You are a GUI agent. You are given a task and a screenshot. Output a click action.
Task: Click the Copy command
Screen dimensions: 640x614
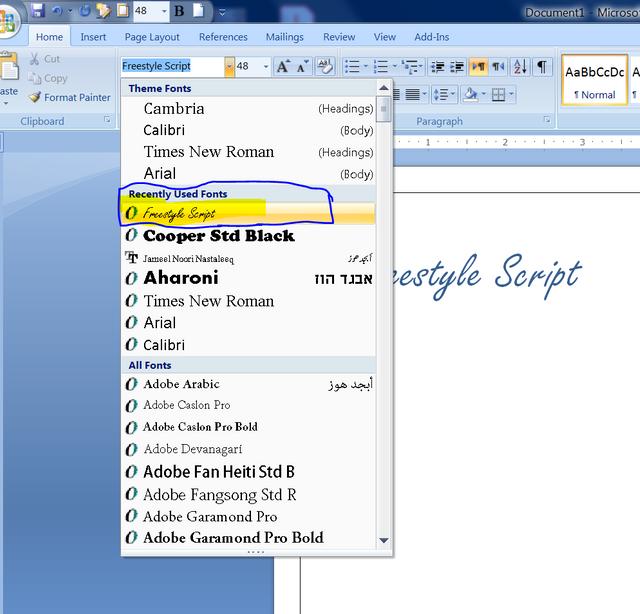pos(48,78)
